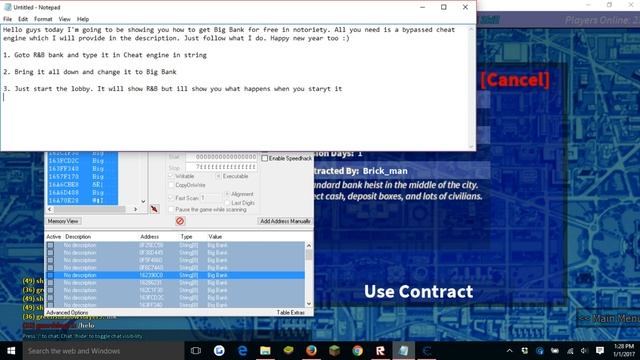Click the red [Cancel] button in Roblox
The width and height of the screenshot is (640, 360).
coord(515,79)
